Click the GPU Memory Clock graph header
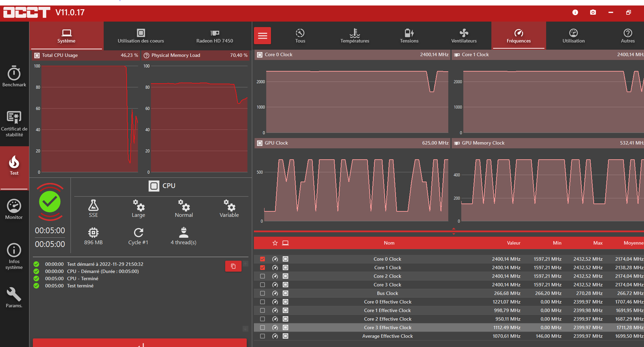 tap(548, 143)
